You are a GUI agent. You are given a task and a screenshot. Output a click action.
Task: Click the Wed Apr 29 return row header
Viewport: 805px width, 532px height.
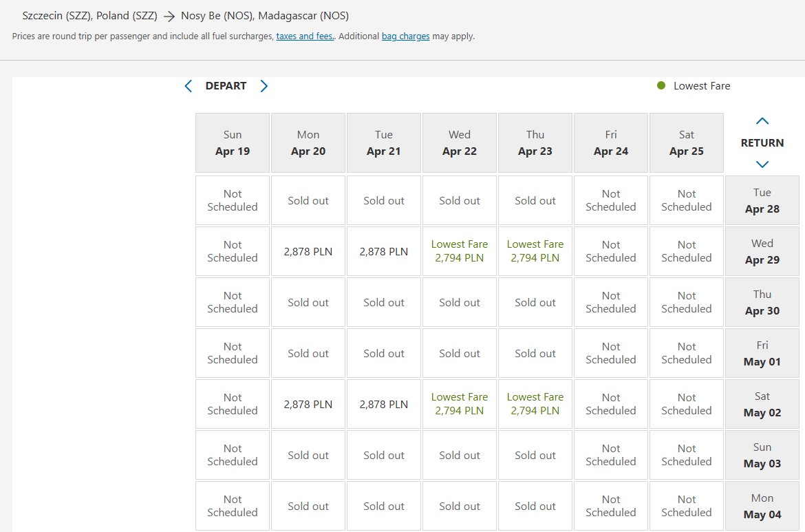click(x=762, y=251)
